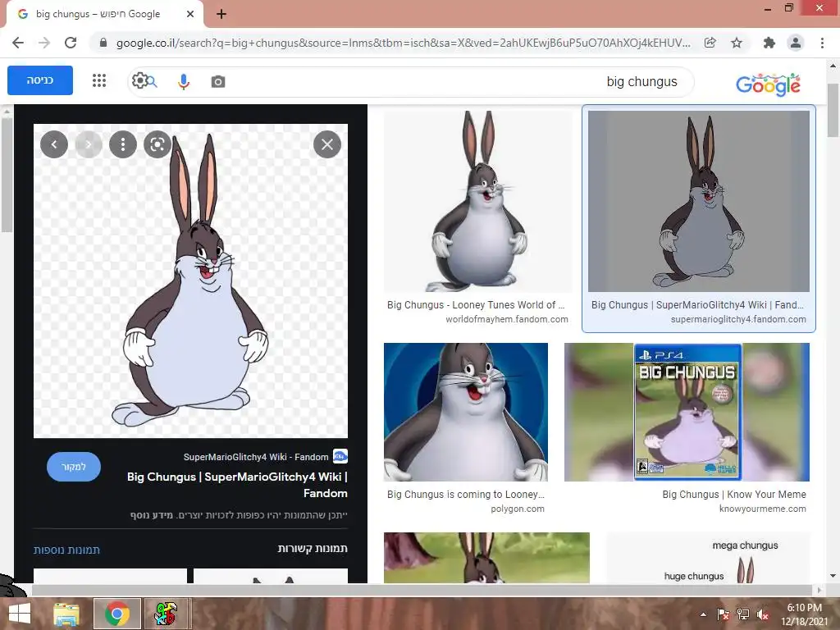Close the 'big chungus' browser tab
The image size is (840, 630).
190,14
